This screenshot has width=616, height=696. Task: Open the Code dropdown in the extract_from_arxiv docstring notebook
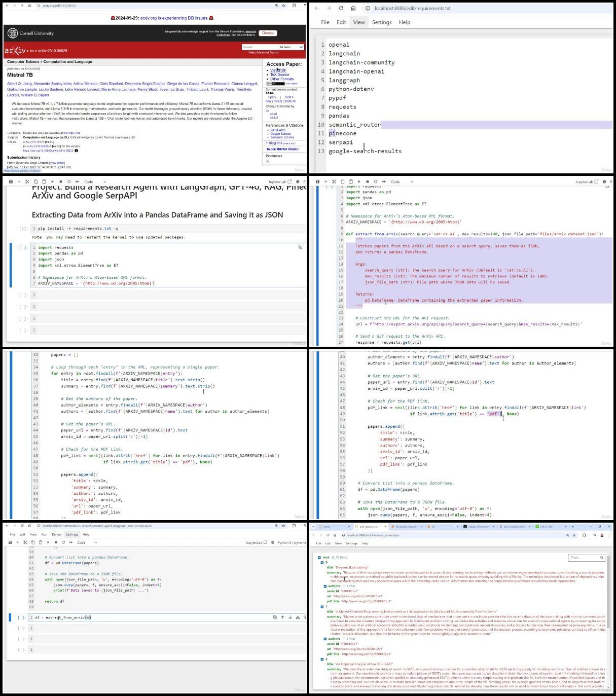[x=402, y=181]
